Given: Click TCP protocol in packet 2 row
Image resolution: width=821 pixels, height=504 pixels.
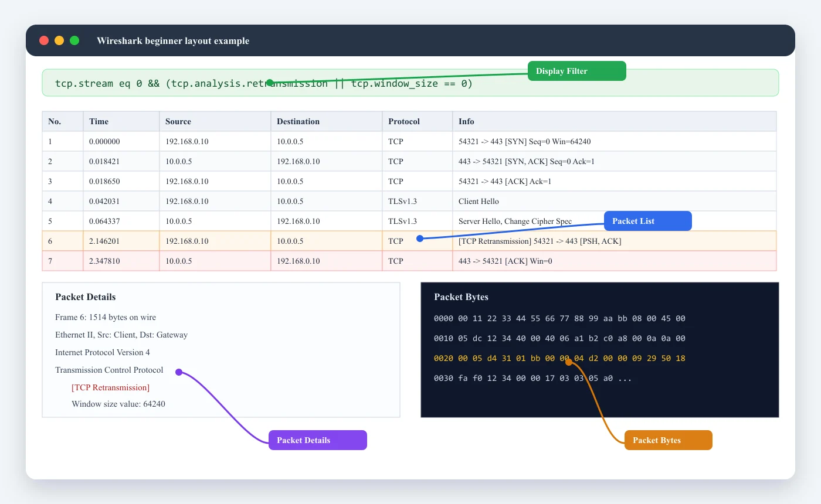Looking at the screenshot, I should pos(395,161).
